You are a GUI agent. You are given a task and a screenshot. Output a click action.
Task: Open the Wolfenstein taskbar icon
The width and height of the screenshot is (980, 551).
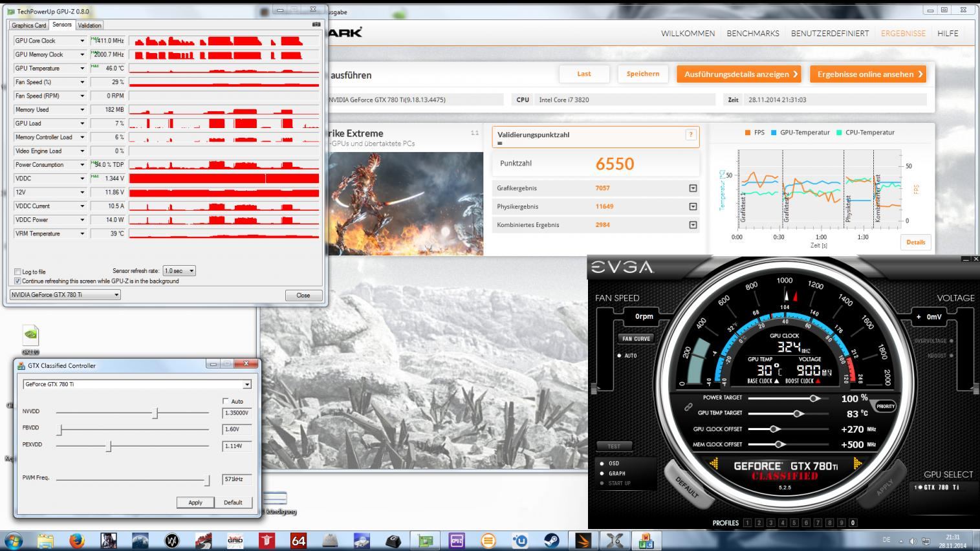267,540
